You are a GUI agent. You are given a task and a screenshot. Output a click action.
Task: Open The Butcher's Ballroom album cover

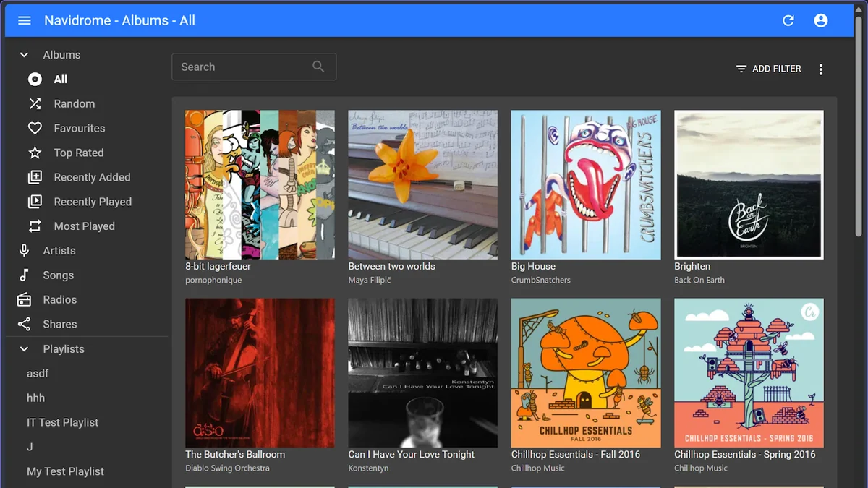[x=260, y=373]
